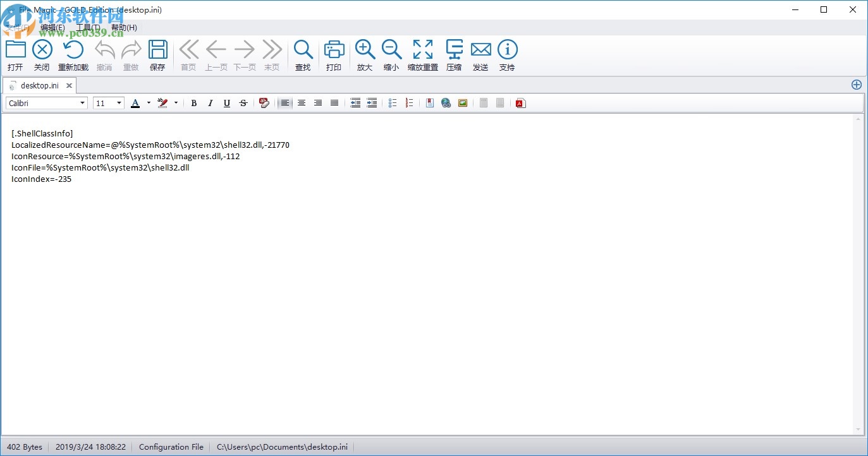Viewport: 868px width, 456px height.
Task: Toggle numbered list
Action: click(x=409, y=103)
